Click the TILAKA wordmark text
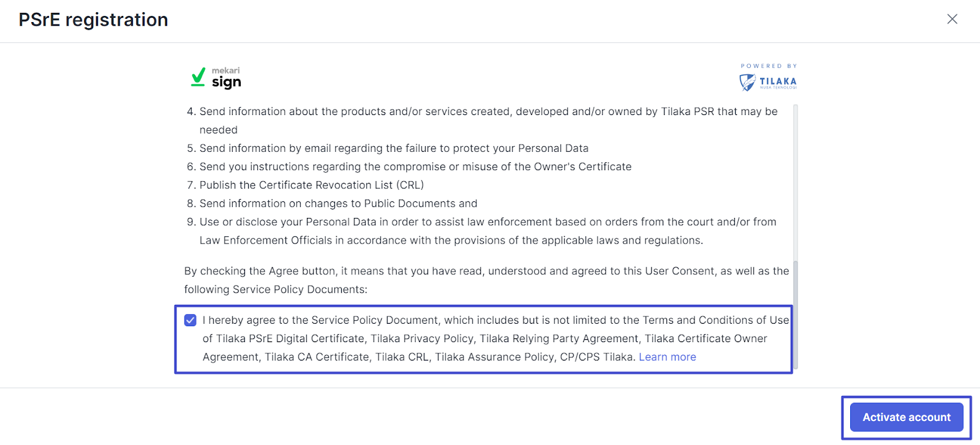The width and height of the screenshot is (980, 445). click(x=778, y=81)
